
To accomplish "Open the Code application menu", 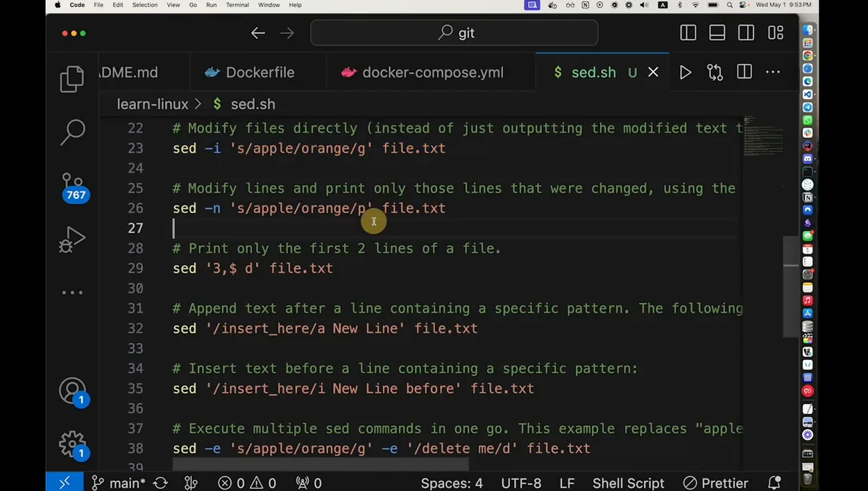I will (x=77, y=5).
